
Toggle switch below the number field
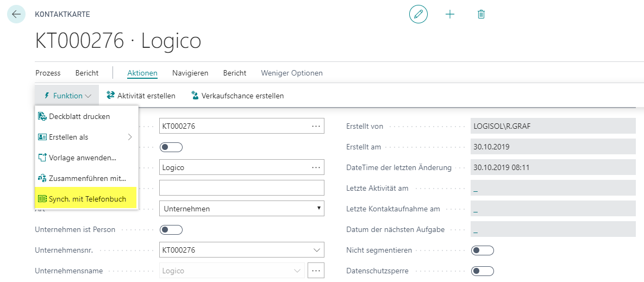click(171, 147)
